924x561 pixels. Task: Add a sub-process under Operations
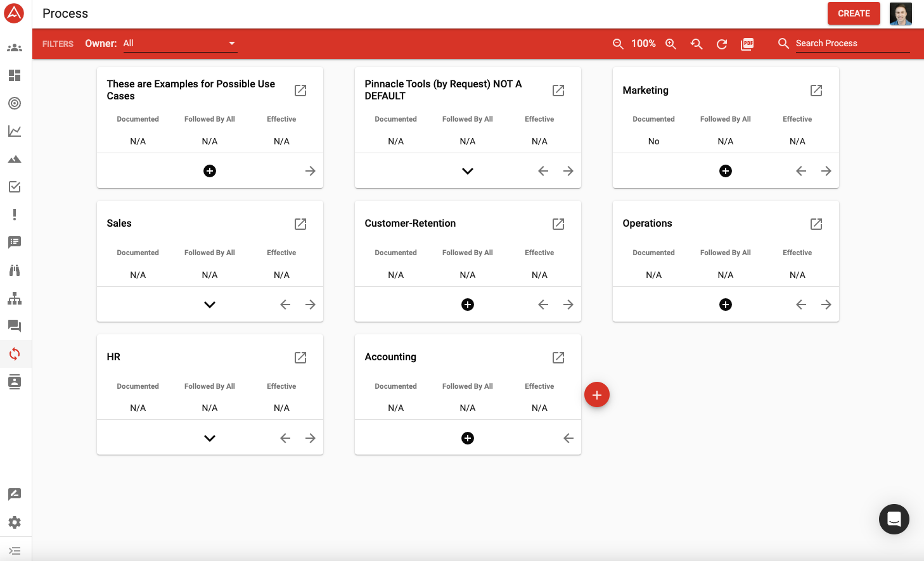click(x=726, y=305)
